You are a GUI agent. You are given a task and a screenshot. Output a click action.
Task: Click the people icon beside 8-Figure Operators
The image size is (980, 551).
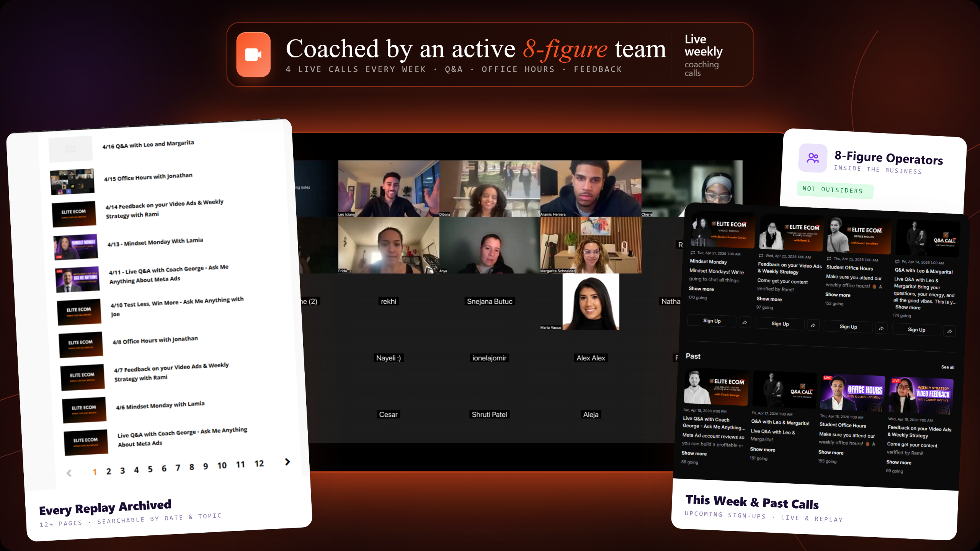point(813,158)
